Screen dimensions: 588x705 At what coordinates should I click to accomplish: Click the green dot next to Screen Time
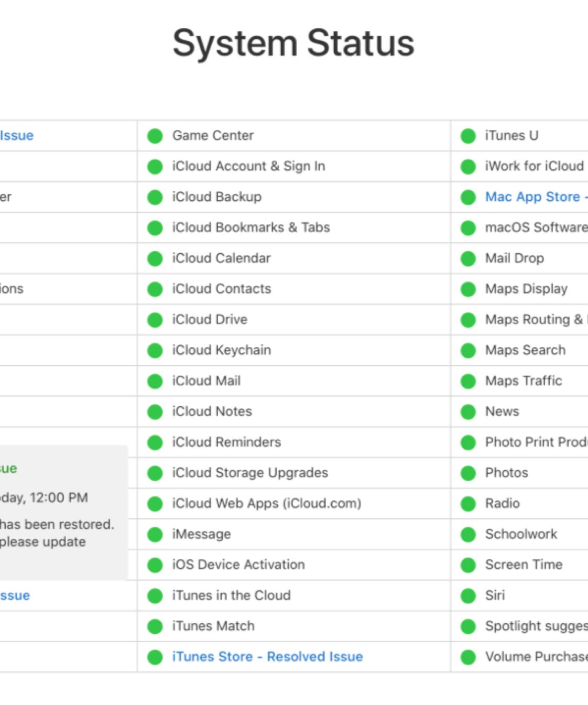click(x=468, y=565)
